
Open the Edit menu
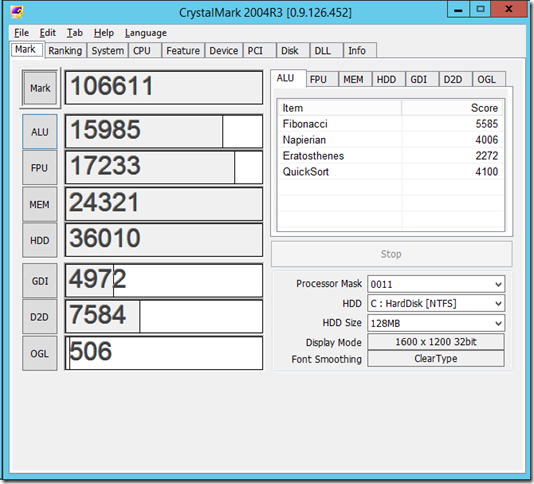pos(47,33)
